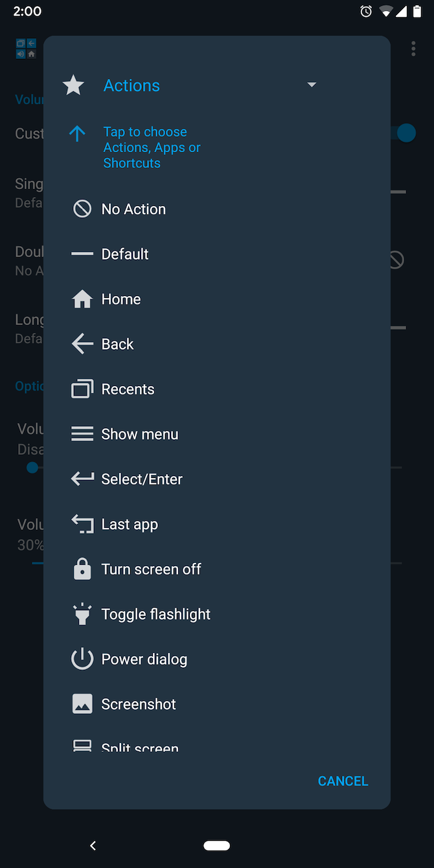
Task: Toggle the switch beside the custom setting
Action: [x=406, y=133]
